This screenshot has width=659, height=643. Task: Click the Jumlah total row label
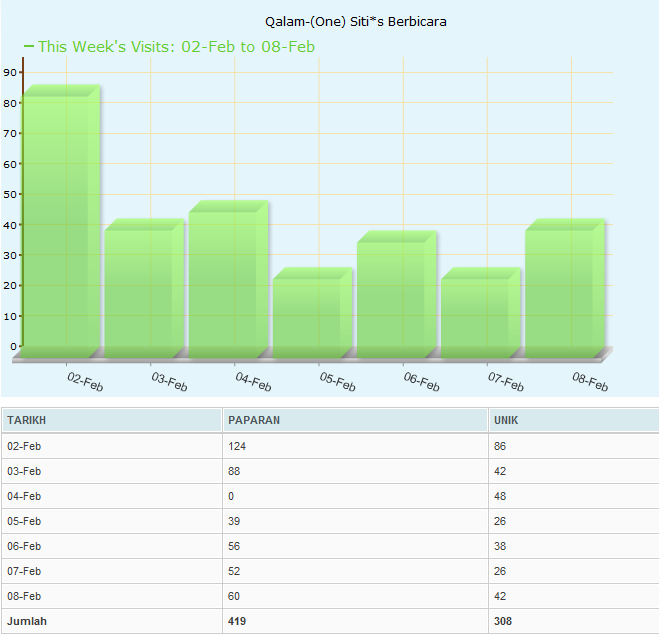point(27,621)
